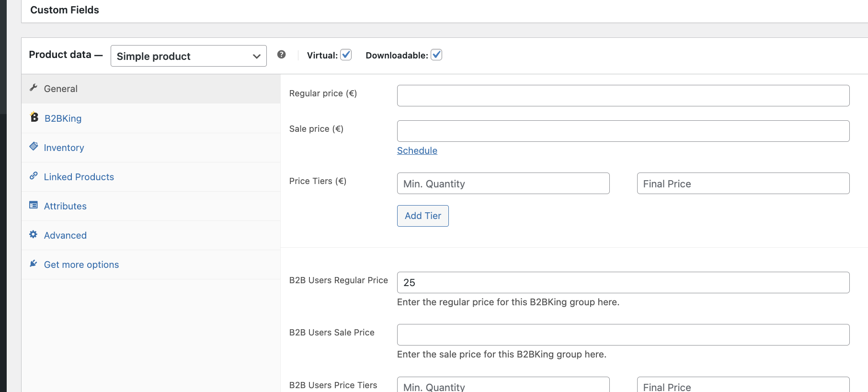Viewport: 868px width, 392px height.
Task: Click the Attributes list icon
Action: (x=34, y=205)
